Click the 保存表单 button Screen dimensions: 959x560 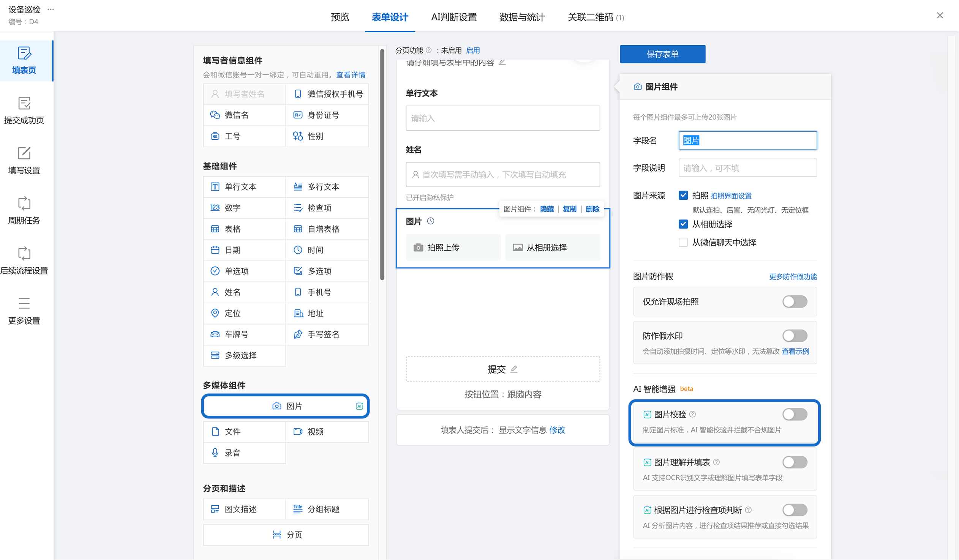pos(662,54)
